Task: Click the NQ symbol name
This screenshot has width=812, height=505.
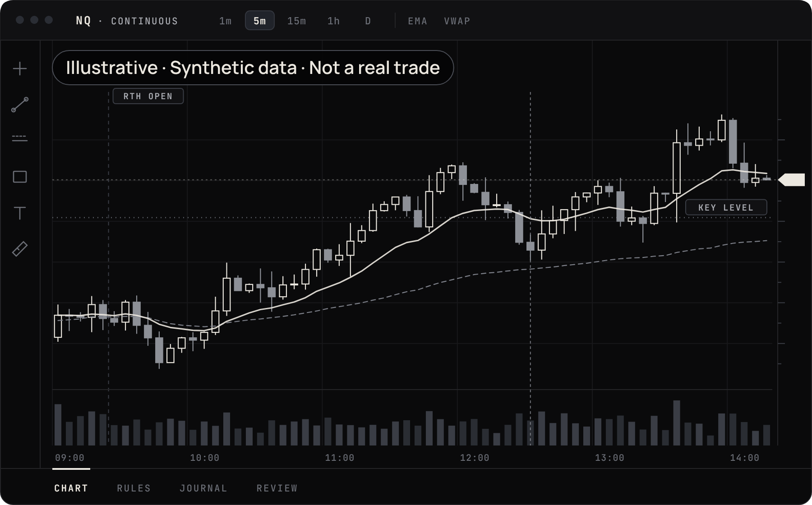Action: click(83, 21)
